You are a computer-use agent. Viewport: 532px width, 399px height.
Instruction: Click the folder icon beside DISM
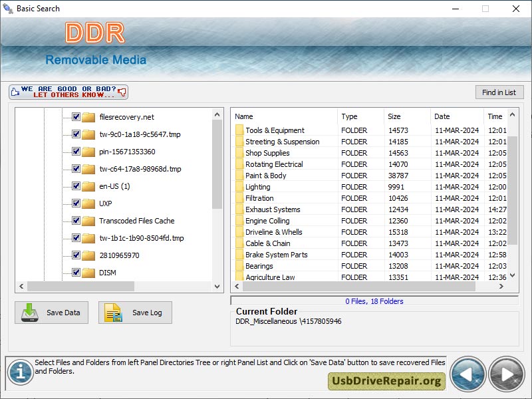(x=88, y=273)
